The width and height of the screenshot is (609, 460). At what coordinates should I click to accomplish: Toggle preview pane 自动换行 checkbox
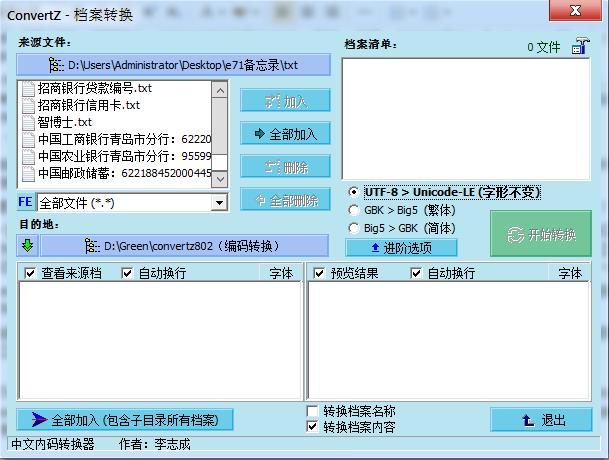coord(416,273)
